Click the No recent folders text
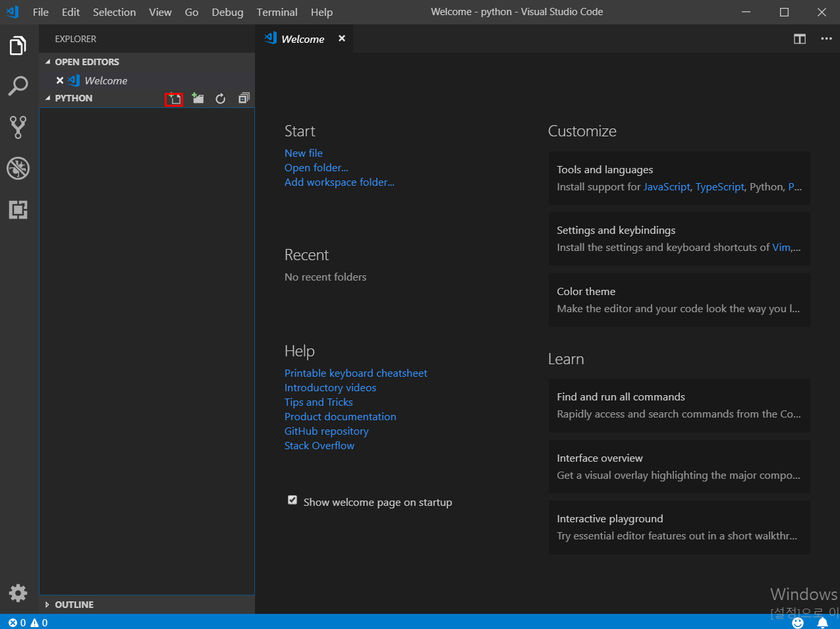This screenshot has width=840, height=629. coord(325,277)
